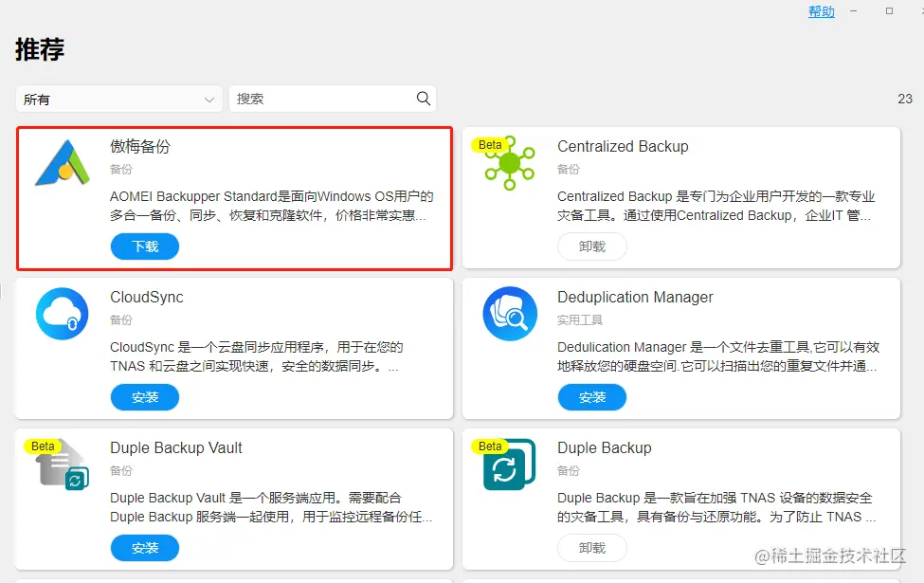Image resolution: width=924 pixels, height=583 pixels.
Task: Click the CloudSync cloud icon
Action: pyautogui.click(x=63, y=314)
